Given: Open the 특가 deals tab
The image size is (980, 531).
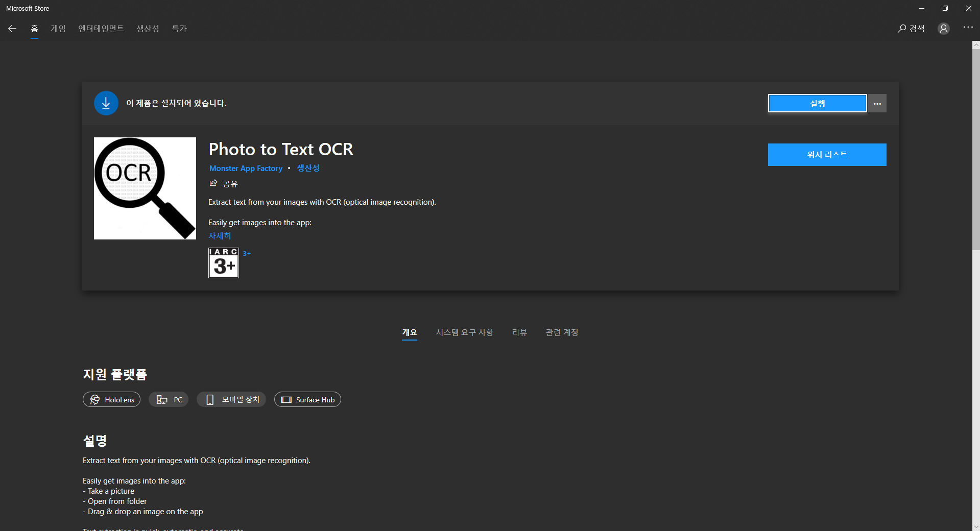Looking at the screenshot, I should pyautogui.click(x=179, y=29).
